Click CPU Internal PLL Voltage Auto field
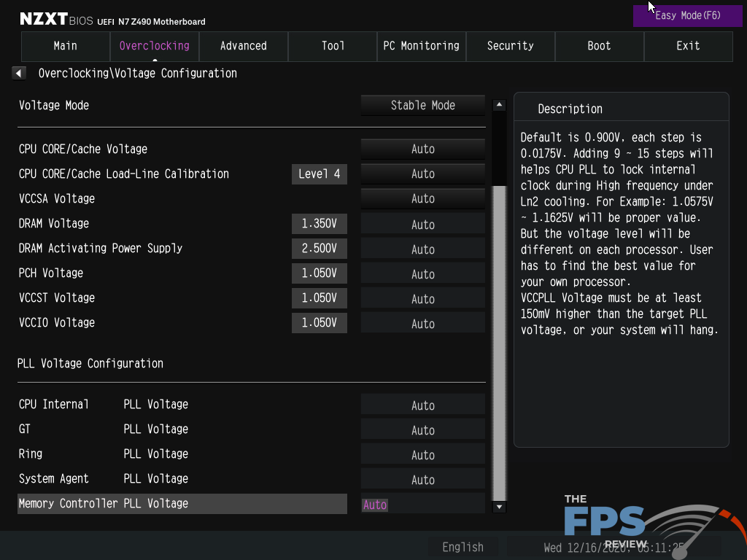Screen dimensions: 747x560 [x=422, y=405]
